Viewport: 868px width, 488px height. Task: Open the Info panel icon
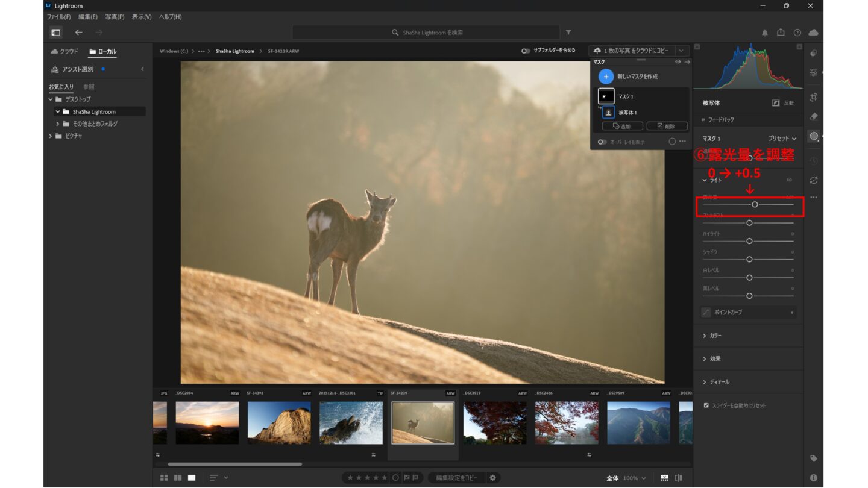click(814, 478)
